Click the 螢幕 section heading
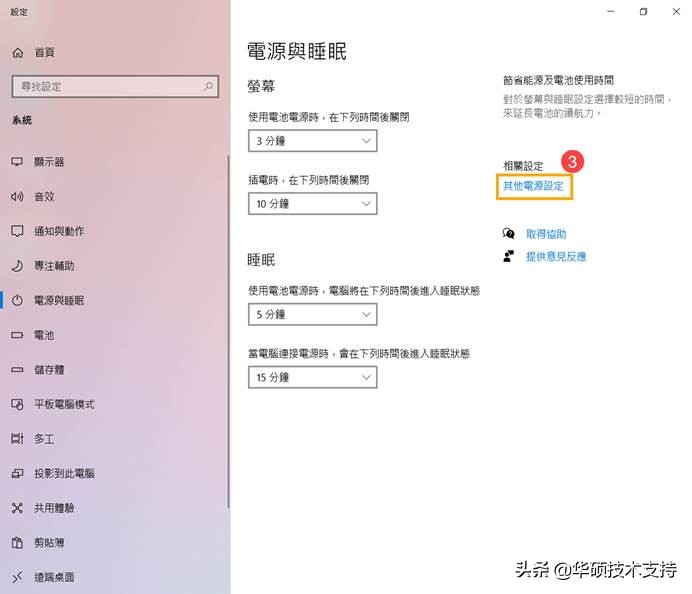 (x=261, y=86)
